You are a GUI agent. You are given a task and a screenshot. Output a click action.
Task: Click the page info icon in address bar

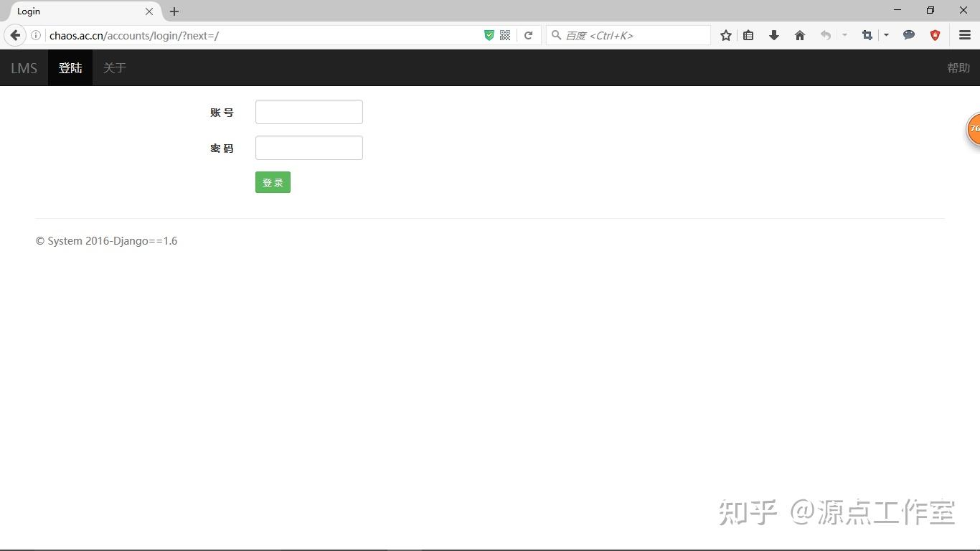click(x=35, y=34)
